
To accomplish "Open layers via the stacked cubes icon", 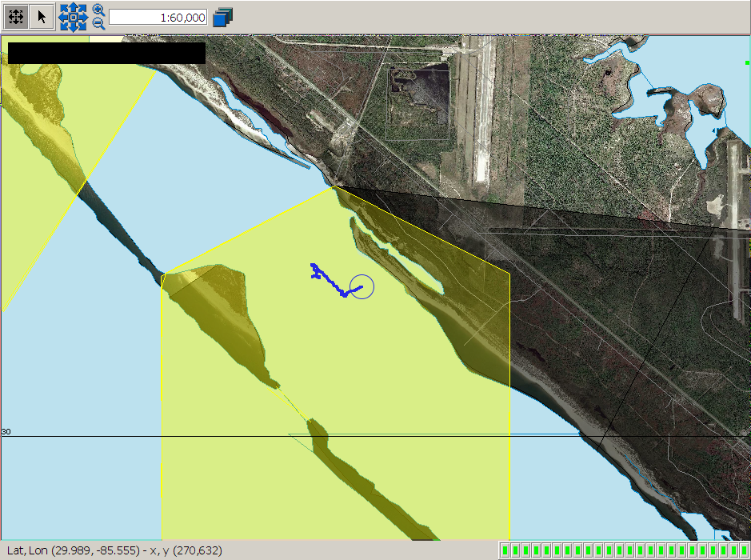I will [222, 17].
